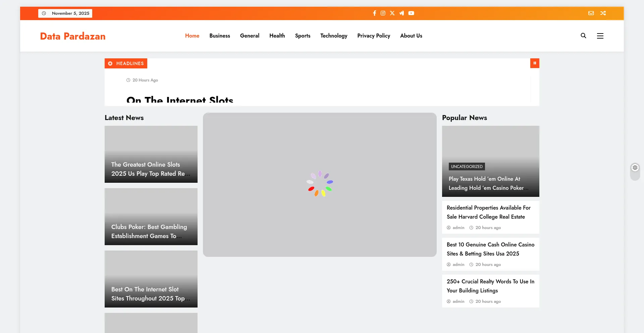Click the large loading featured banner
The height and width of the screenshot is (333, 644).
(320, 184)
